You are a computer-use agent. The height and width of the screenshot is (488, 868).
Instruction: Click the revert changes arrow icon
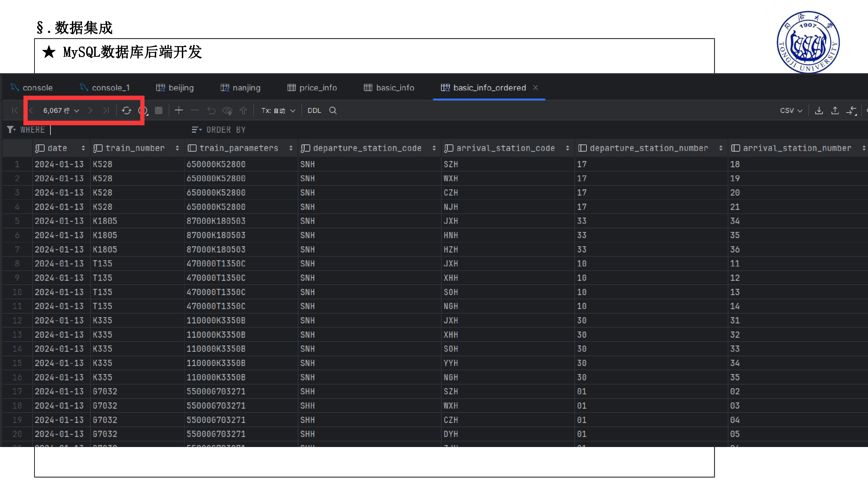coord(212,111)
